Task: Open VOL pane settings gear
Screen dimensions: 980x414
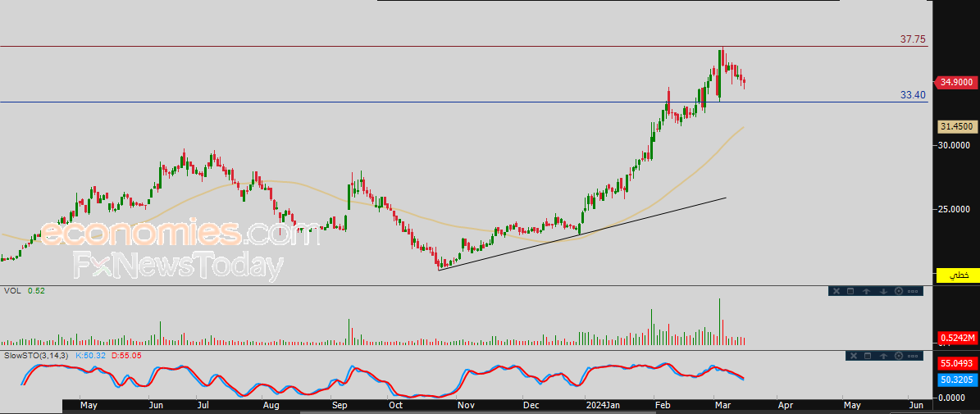Action: coord(899,291)
